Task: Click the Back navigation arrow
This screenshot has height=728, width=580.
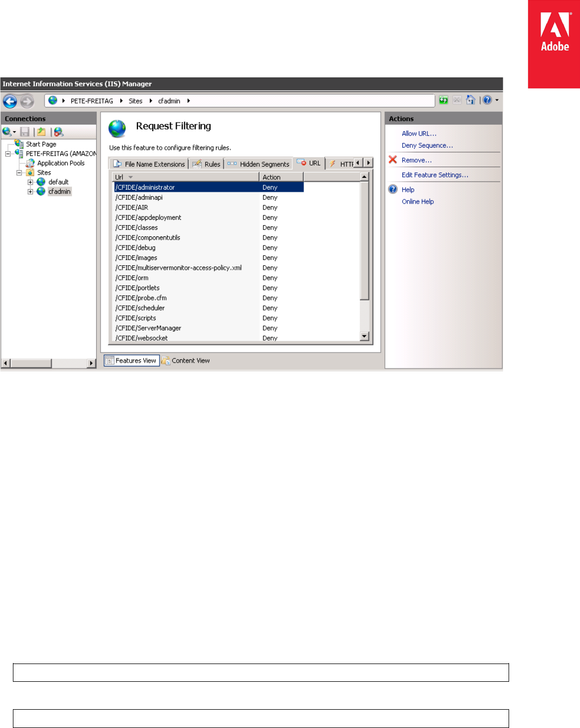Action: click(10, 101)
